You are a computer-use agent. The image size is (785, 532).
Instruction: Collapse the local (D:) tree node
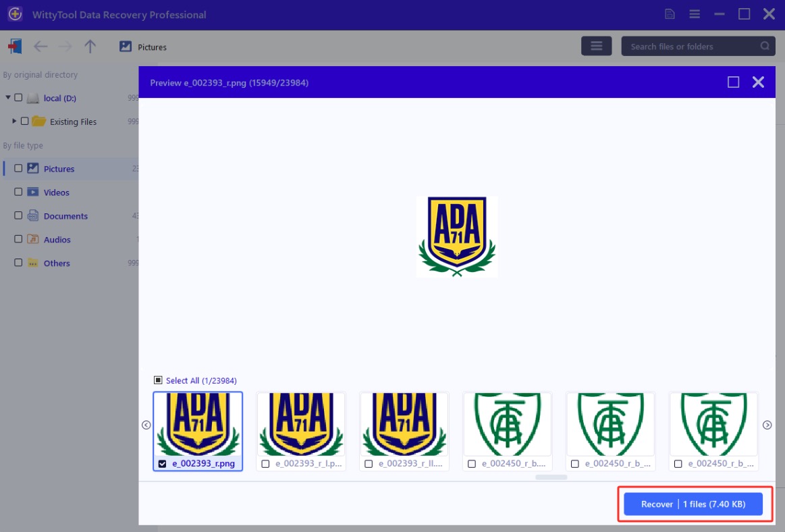pyautogui.click(x=8, y=98)
